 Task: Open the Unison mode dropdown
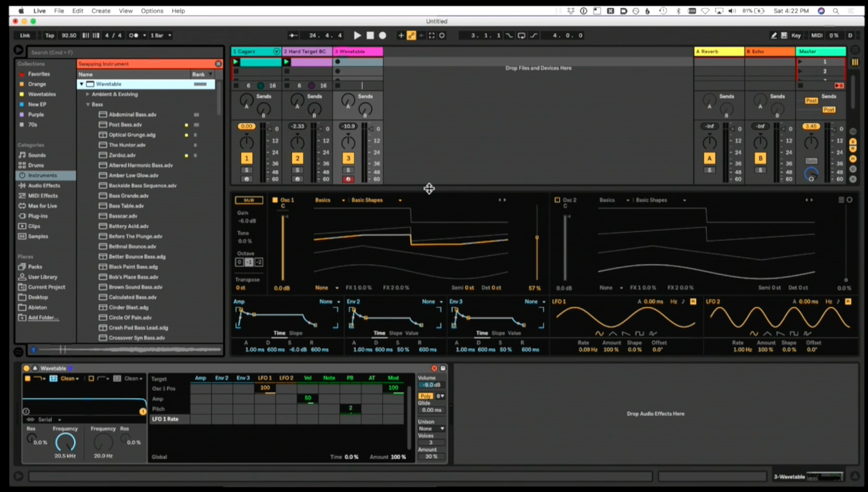pyautogui.click(x=430, y=429)
